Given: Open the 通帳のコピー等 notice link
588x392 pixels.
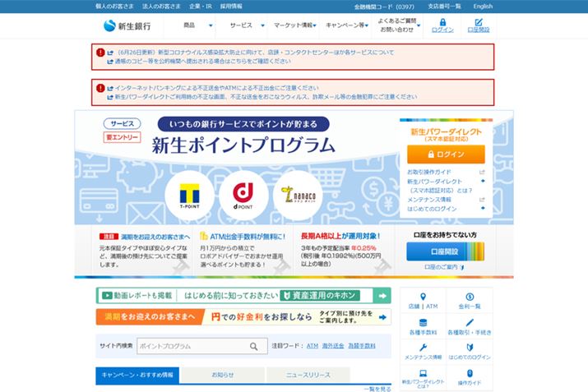Looking at the screenshot, I should (202, 61).
